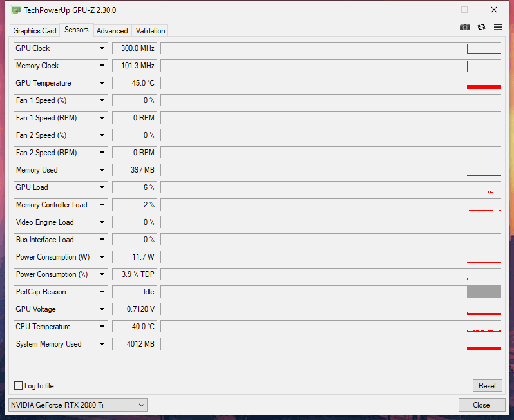
Task: Click the Reset button
Action: 487,386
